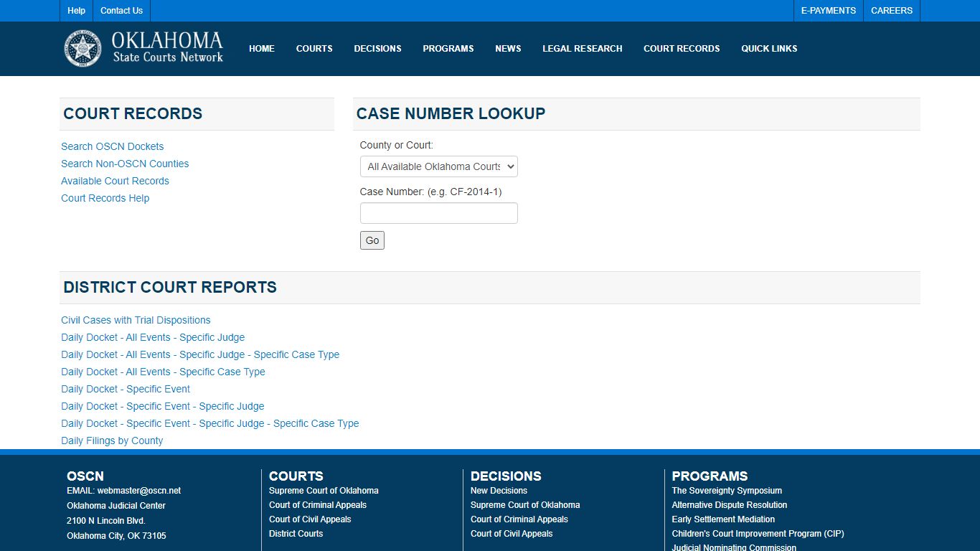
Task: Open Daily Filings by County report
Action: [x=112, y=441]
